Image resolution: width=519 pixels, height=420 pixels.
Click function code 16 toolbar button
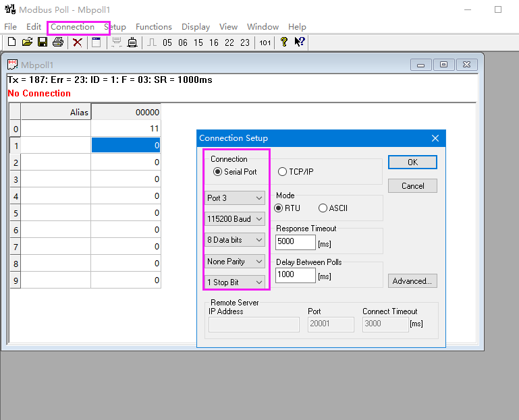(x=214, y=42)
